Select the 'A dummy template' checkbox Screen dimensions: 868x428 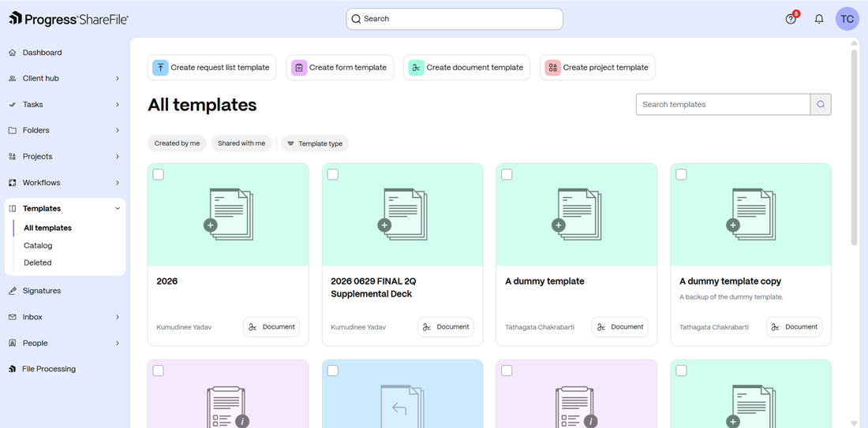[507, 175]
